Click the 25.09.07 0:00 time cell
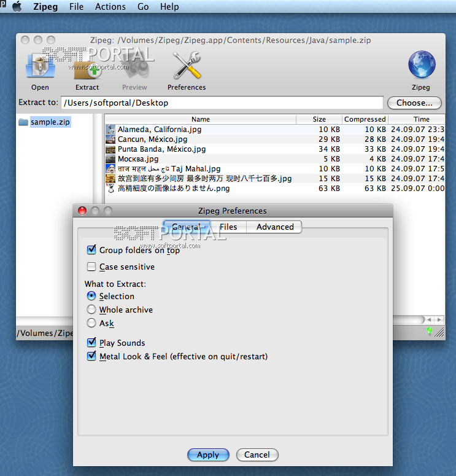Screen dimensions: 456x476 [417, 188]
